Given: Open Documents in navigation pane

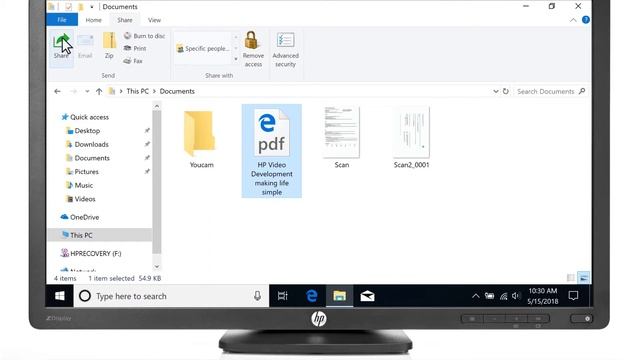Looking at the screenshot, I should [x=88, y=158].
